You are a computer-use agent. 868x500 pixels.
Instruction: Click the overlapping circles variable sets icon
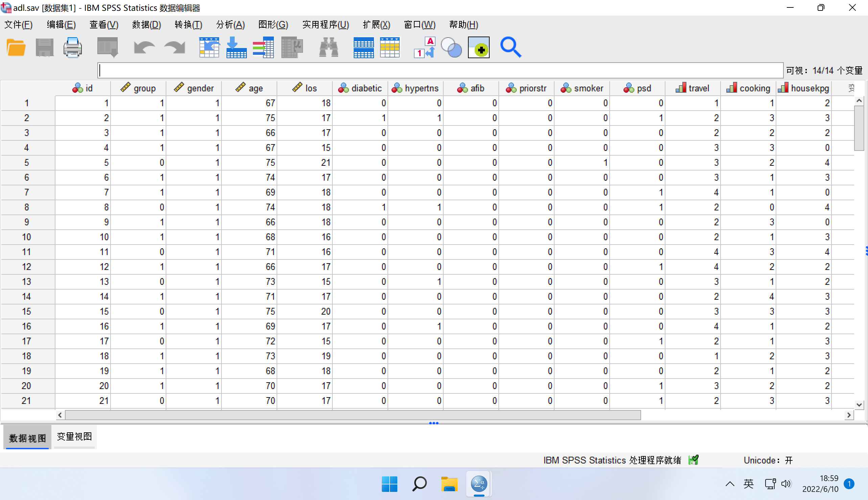(x=451, y=47)
